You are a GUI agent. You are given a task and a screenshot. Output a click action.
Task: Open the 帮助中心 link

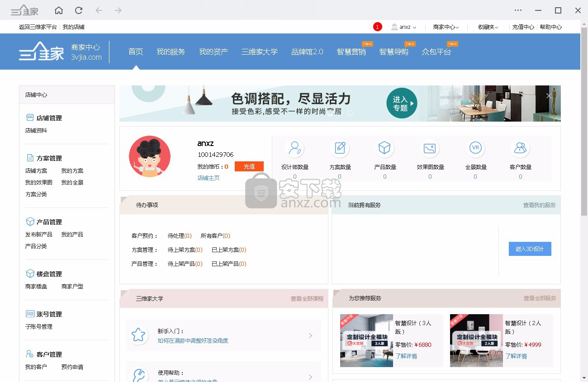tap(551, 27)
